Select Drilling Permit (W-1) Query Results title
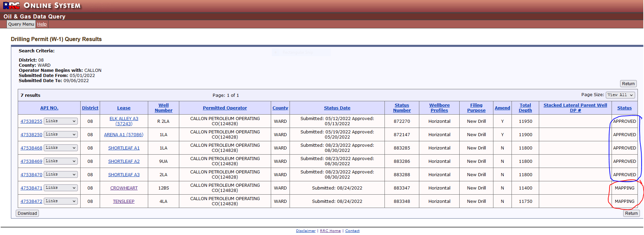The image size is (644, 235). pos(56,39)
